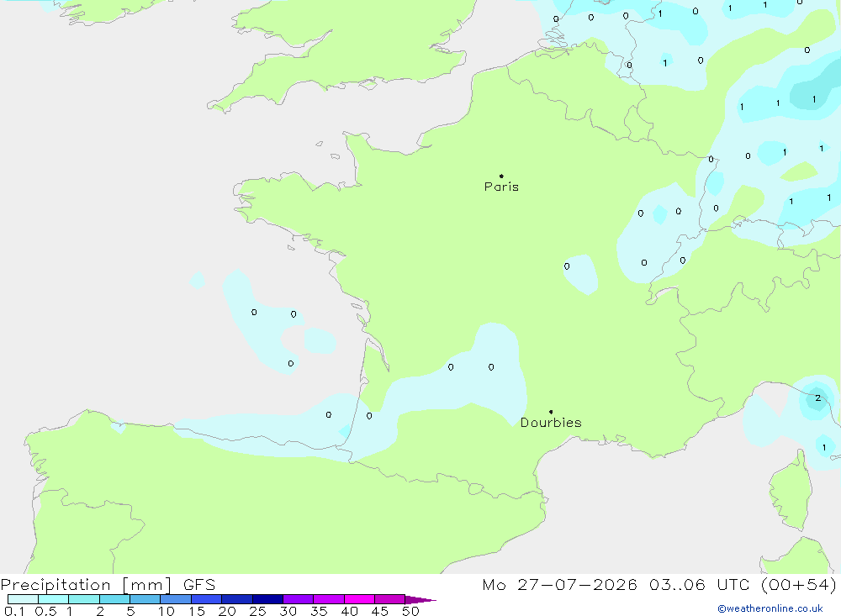Viewport: 841px width, 616px height.
Task: Pick the 15–20 mm legend swatch
Action: pyautogui.click(x=207, y=599)
